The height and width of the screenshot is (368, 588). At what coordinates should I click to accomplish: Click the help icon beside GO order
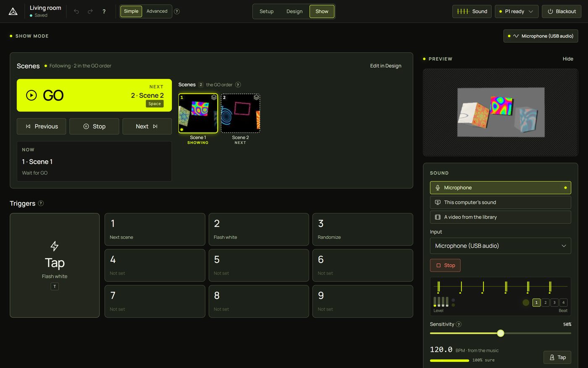tap(238, 85)
